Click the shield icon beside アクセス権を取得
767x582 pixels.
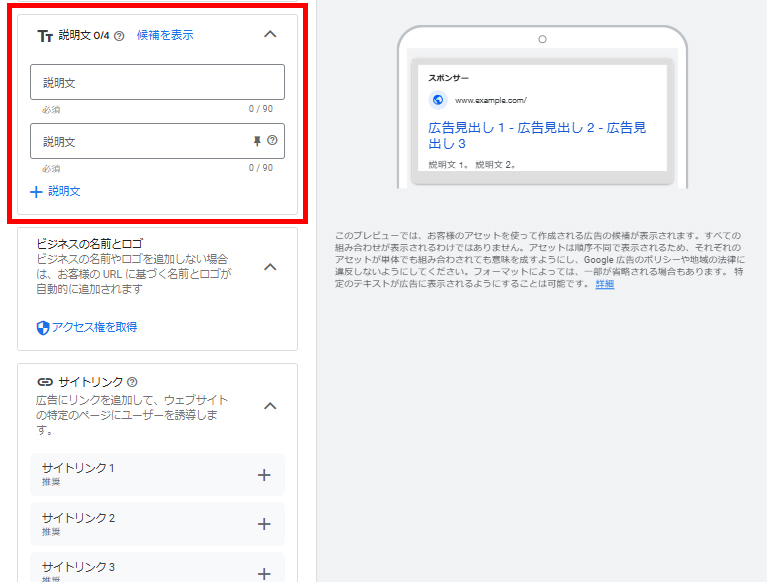43,327
